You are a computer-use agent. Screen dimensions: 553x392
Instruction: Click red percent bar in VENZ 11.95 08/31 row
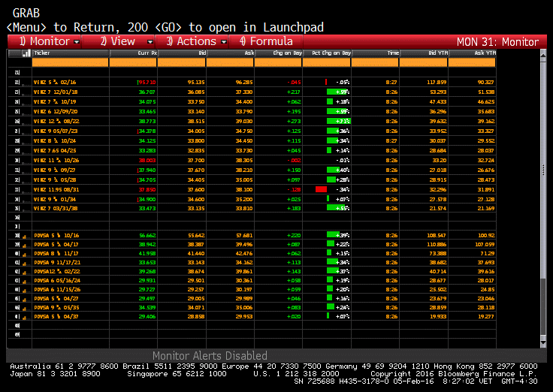tap(321, 189)
